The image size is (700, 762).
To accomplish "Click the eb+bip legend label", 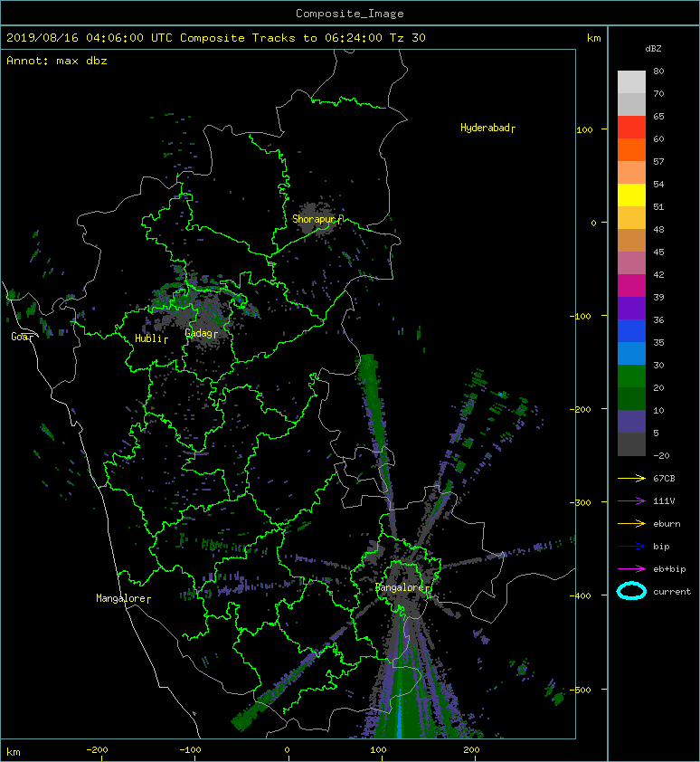I will (669, 569).
